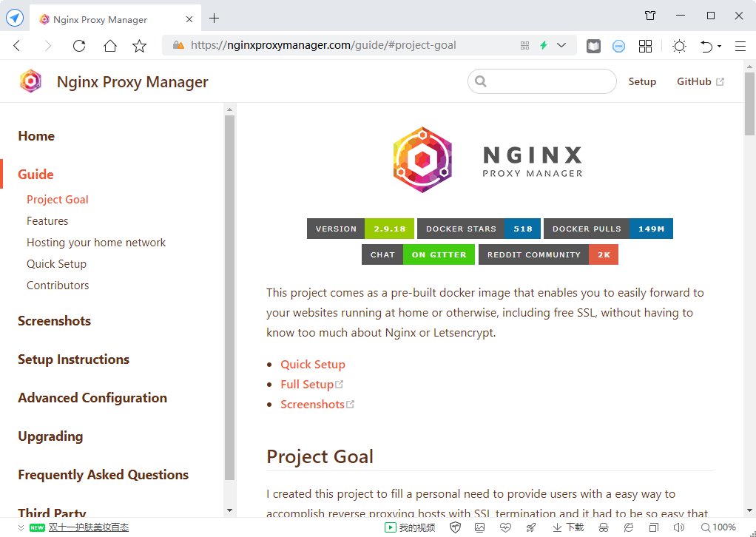Open the undo arrow's dropdown menu
Image resolution: width=756 pixels, height=537 pixels.
(x=718, y=46)
